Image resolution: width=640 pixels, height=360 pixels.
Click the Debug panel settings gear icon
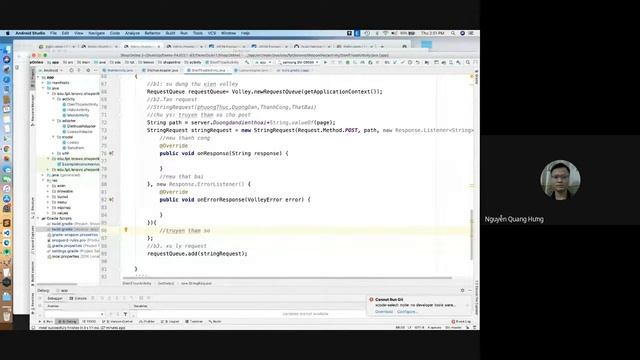click(x=462, y=290)
